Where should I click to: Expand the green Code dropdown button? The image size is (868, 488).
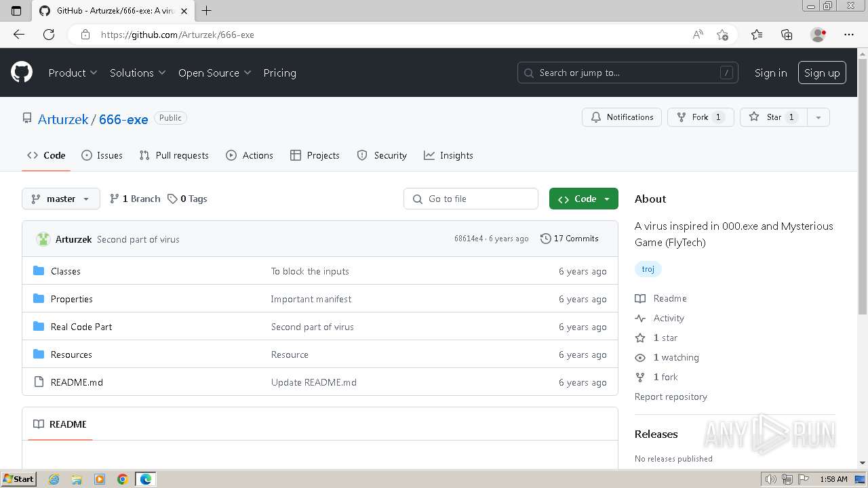tap(584, 199)
